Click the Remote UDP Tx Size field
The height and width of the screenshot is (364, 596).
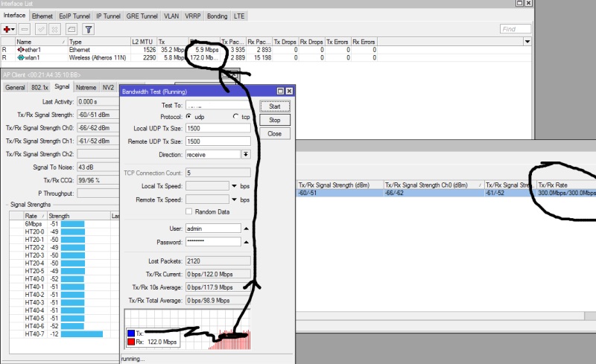click(218, 141)
